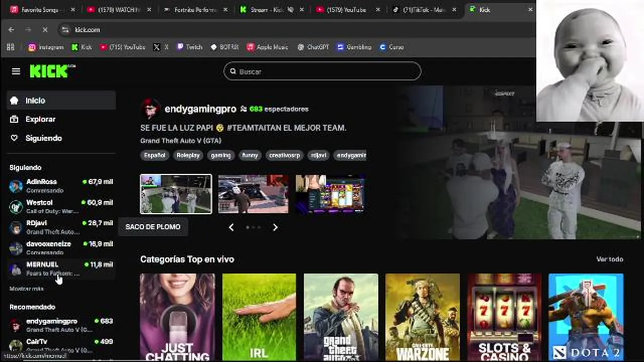Open the Instagram bookmark
The height and width of the screenshot is (362, 644).
click(x=46, y=47)
